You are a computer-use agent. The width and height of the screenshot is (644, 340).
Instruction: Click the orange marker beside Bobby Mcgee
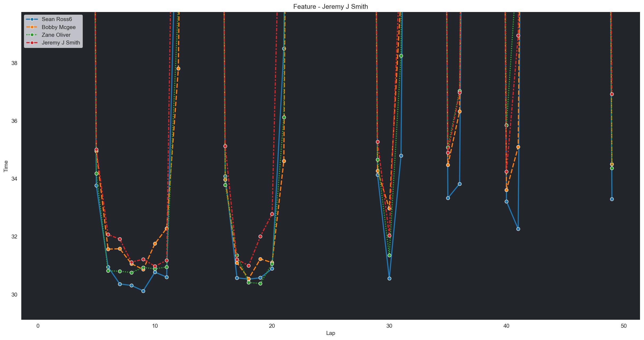(32, 27)
